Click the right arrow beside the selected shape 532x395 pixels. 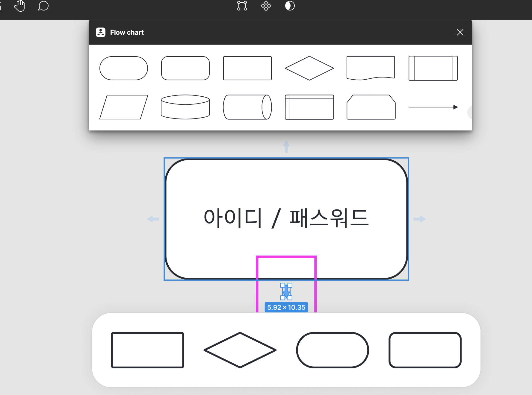[x=420, y=219]
